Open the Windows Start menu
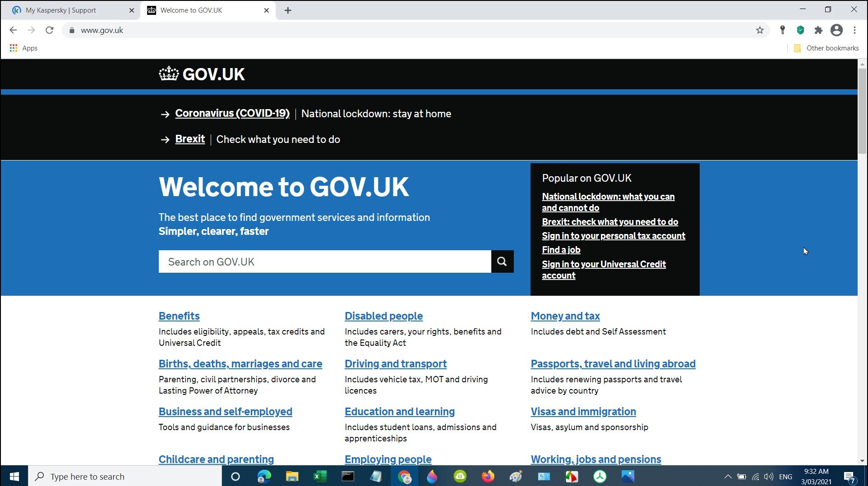Image resolution: width=868 pixels, height=486 pixels. coord(14,476)
